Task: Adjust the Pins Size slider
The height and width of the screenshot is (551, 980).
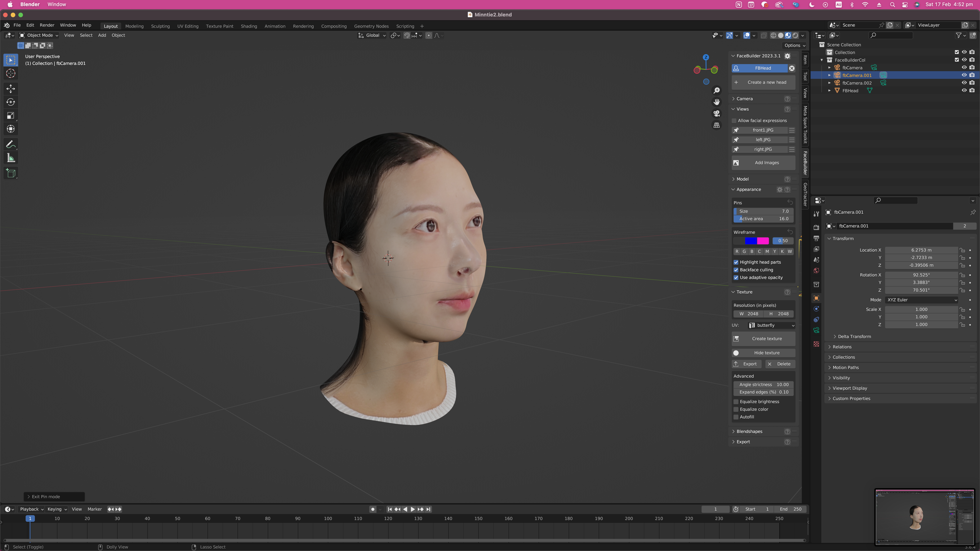Action: coord(764,211)
